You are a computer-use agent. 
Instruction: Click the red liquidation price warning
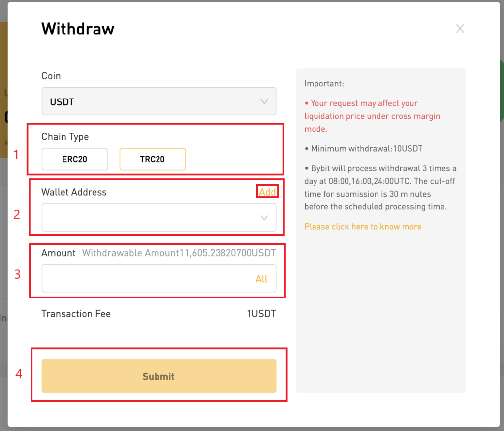point(372,116)
